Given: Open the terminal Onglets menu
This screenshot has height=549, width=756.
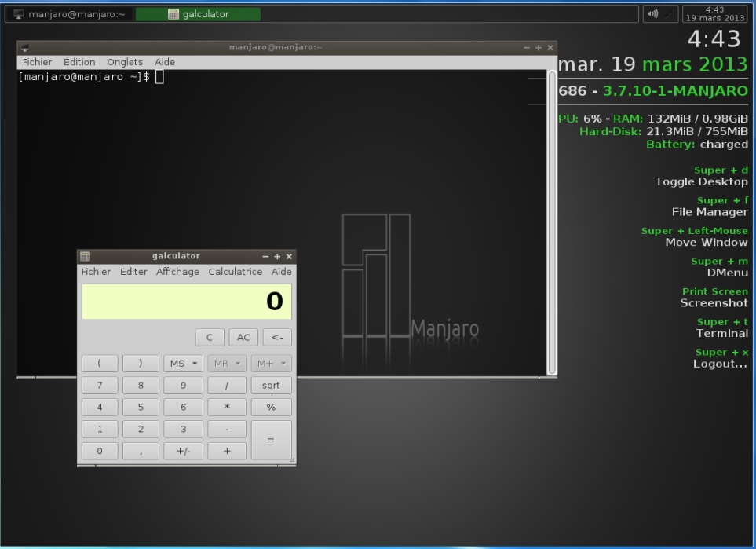Looking at the screenshot, I should point(125,62).
